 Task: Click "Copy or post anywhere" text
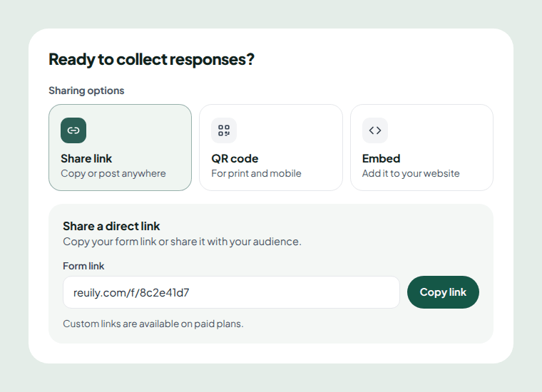point(113,173)
